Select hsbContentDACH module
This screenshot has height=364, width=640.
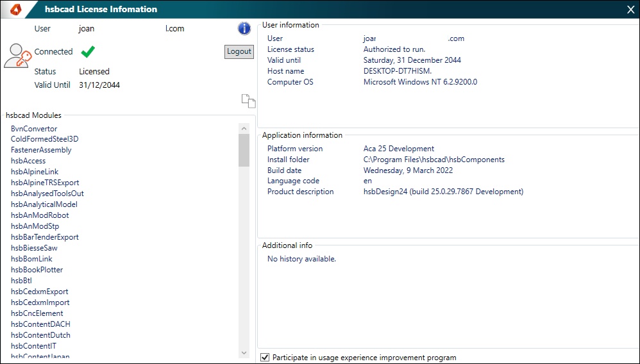pos(40,324)
